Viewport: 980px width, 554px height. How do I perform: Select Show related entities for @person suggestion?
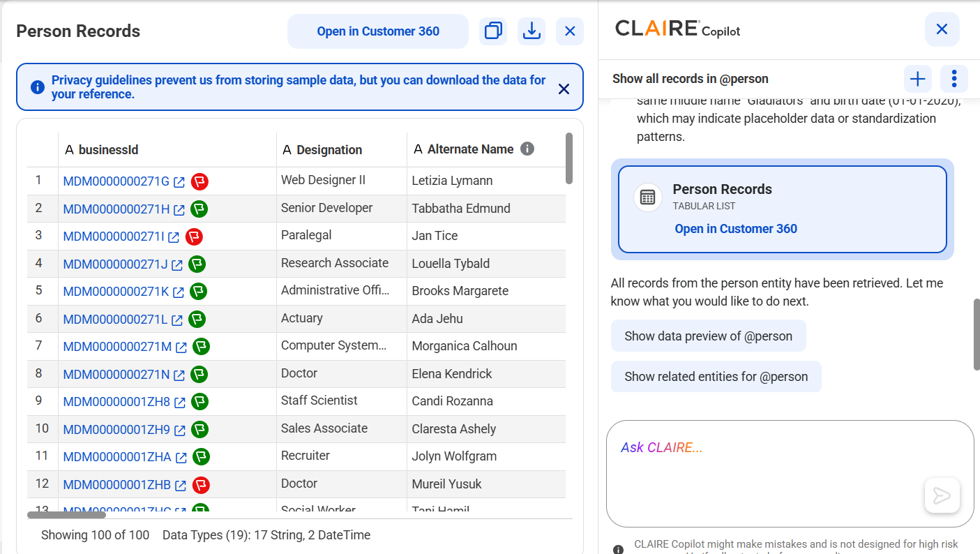point(716,377)
